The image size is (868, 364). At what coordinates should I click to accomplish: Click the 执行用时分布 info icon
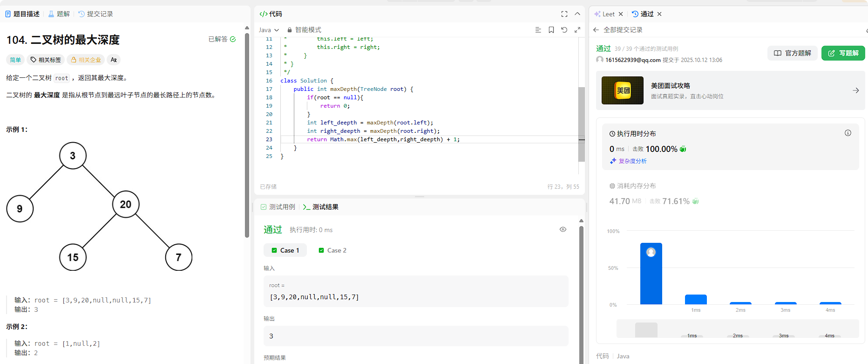pyautogui.click(x=848, y=133)
